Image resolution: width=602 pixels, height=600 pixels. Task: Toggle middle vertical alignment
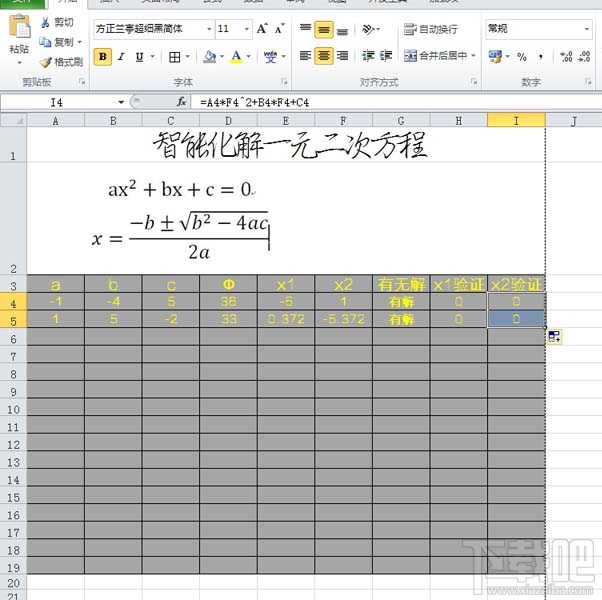tap(324, 29)
